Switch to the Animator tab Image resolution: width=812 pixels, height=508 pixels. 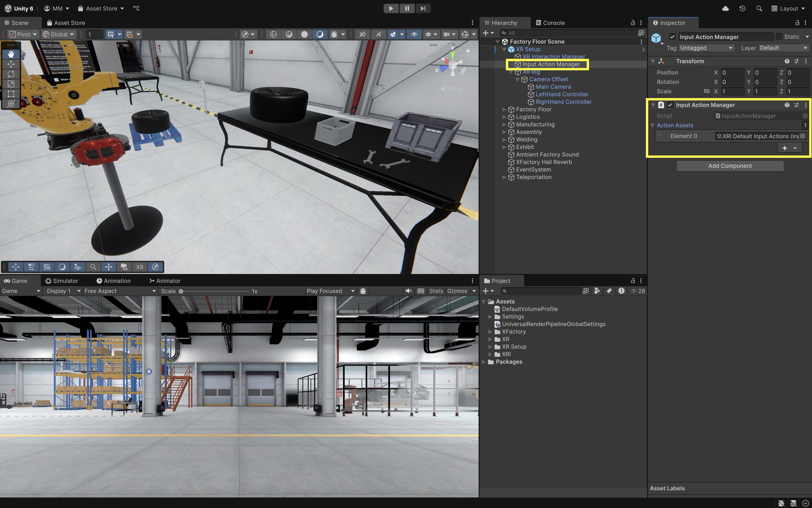click(x=165, y=281)
